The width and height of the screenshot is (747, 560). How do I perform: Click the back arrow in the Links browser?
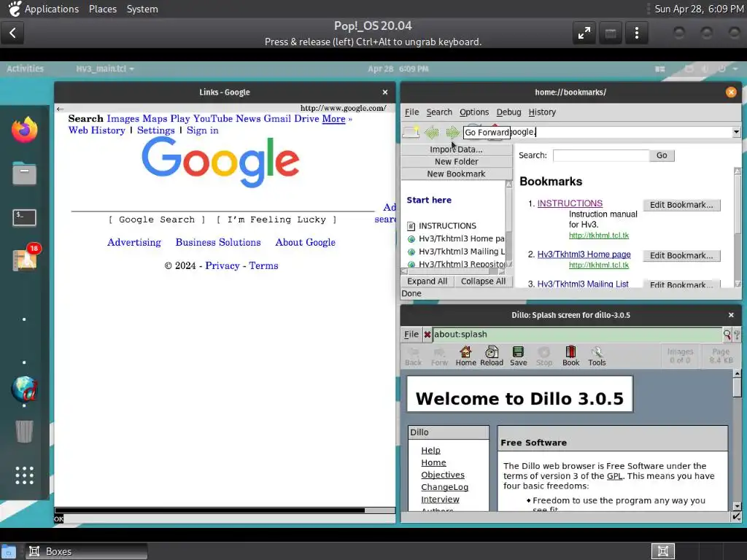coord(60,109)
